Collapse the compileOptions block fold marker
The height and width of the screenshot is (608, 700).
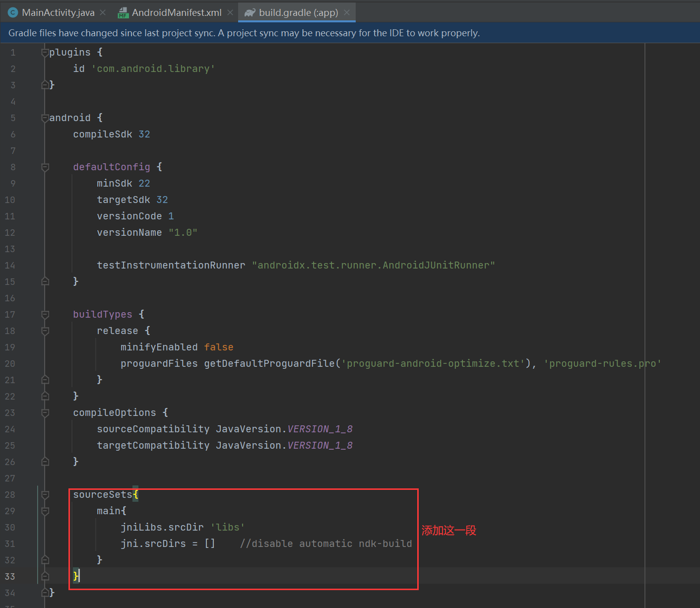click(x=45, y=412)
